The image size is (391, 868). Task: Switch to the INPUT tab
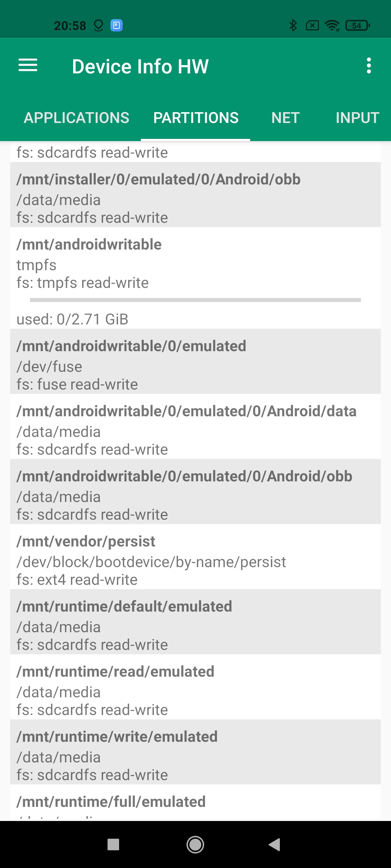click(x=357, y=118)
